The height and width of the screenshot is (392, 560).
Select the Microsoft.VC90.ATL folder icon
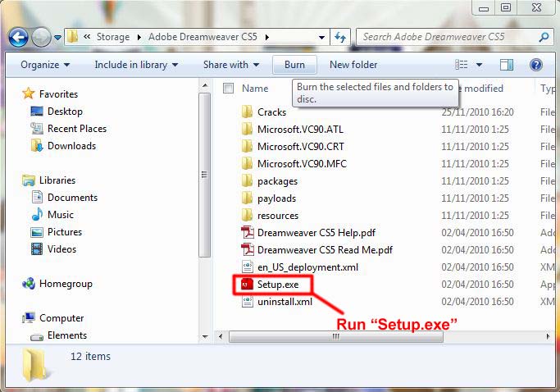click(x=247, y=129)
